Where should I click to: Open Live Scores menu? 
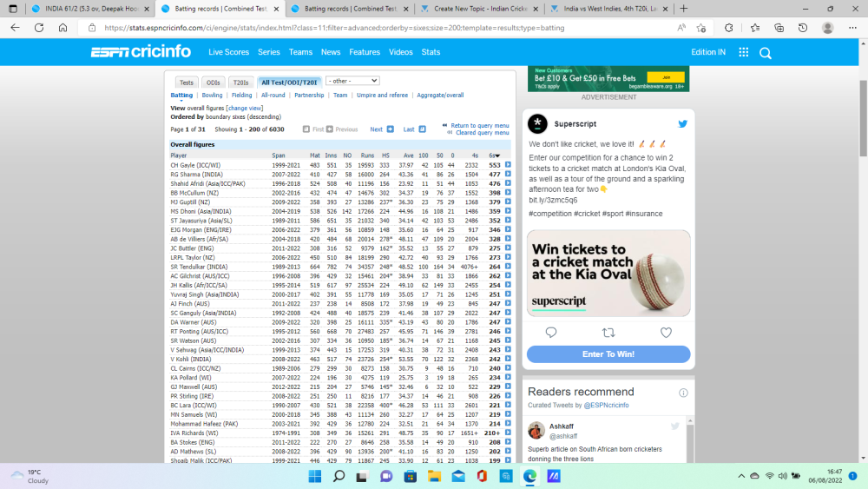coord(228,52)
